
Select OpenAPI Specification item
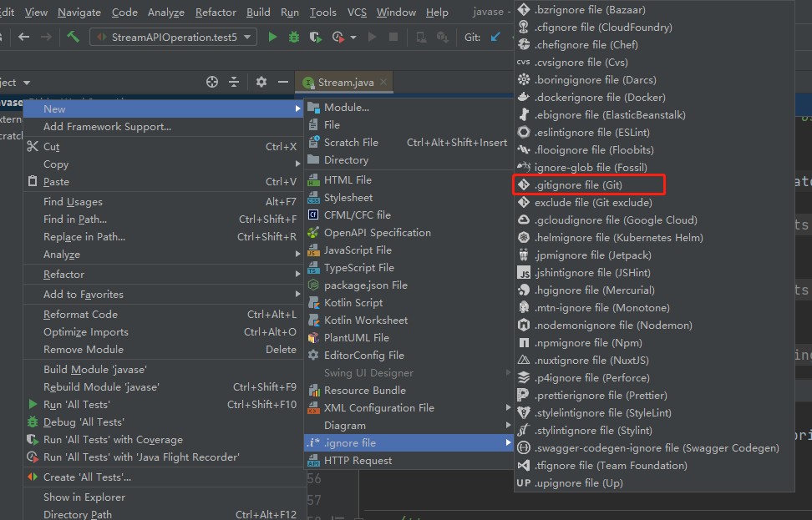(x=409, y=233)
